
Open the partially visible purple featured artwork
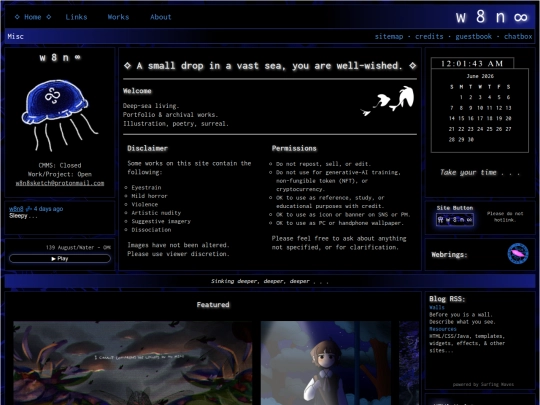click(409, 363)
